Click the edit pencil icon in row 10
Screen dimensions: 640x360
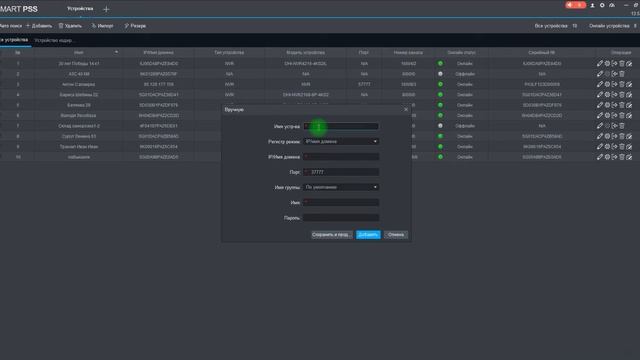pos(600,157)
